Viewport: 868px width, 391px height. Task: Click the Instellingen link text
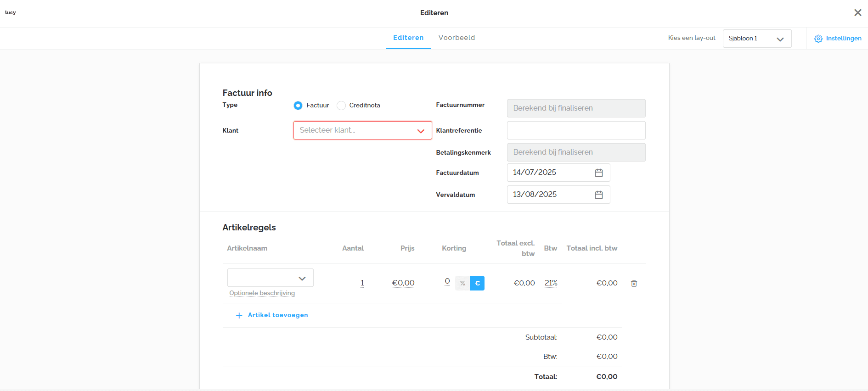click(844, 39)
